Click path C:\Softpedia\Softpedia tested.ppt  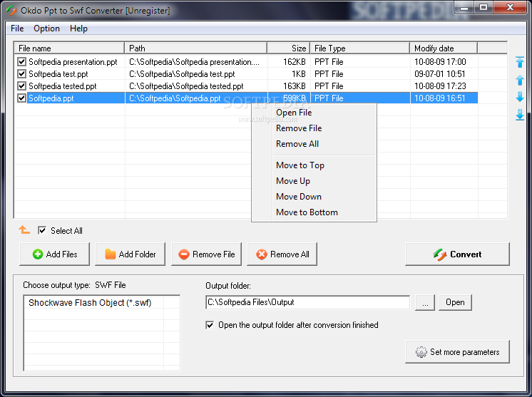click(186, 86)
